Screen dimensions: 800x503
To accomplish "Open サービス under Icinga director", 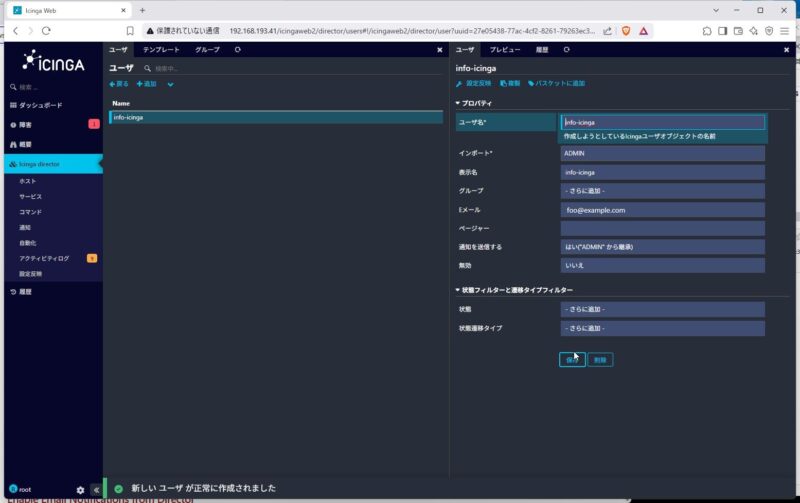I will pos(31,196).
